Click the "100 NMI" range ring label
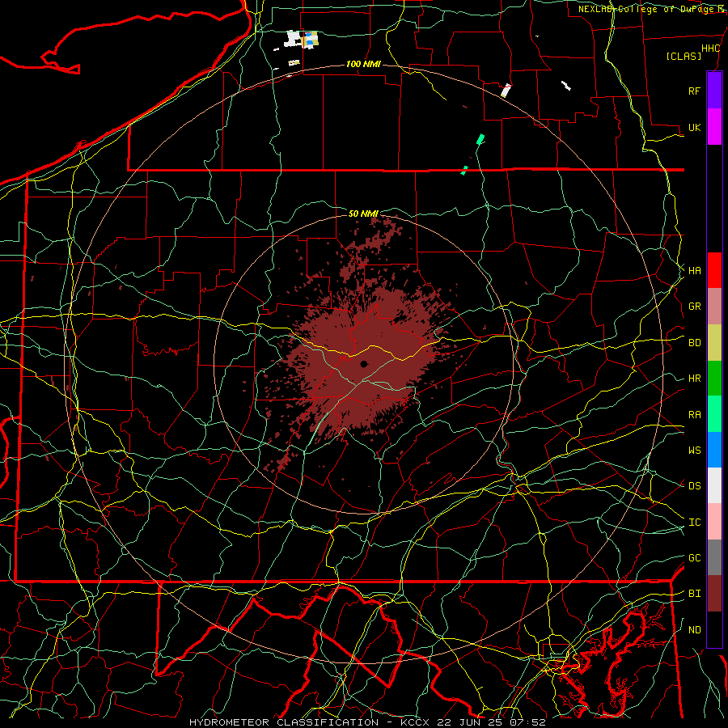This screenshot has width=728, height=728. coord(363,64)
